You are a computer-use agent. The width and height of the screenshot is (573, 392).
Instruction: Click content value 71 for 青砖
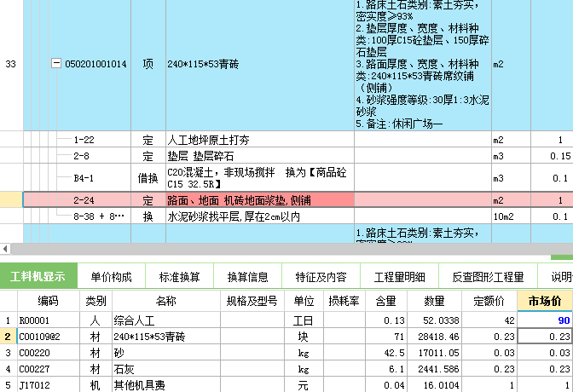tap(386, 337)
